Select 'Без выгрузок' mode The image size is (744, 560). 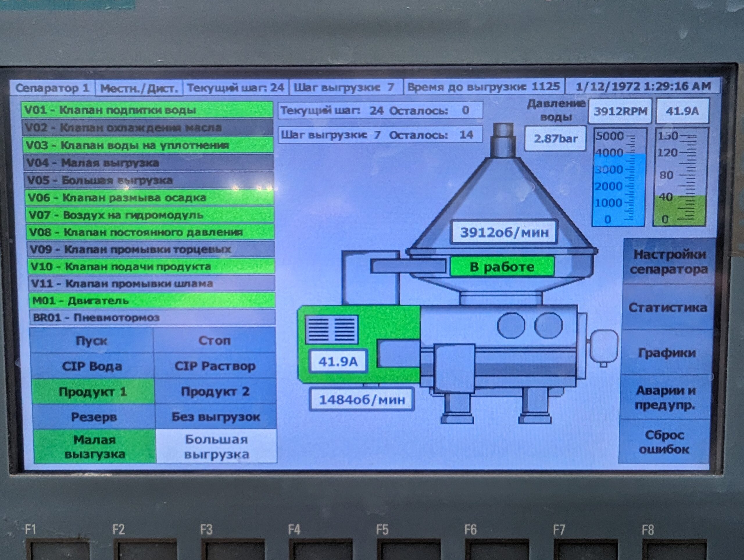click(x=216, y=417)
